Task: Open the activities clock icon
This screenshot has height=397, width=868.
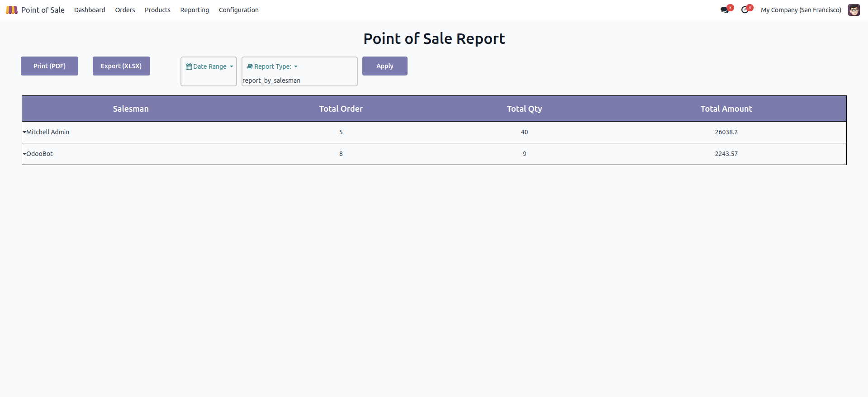Action: (x=745, y=10)
